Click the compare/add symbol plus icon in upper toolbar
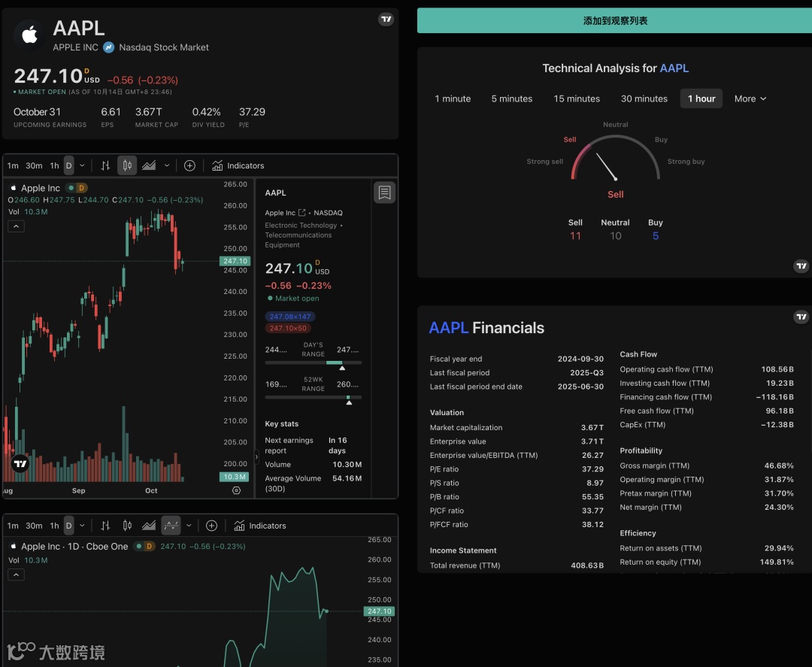This screenshot has height=667, width=812. pos(190,165)
